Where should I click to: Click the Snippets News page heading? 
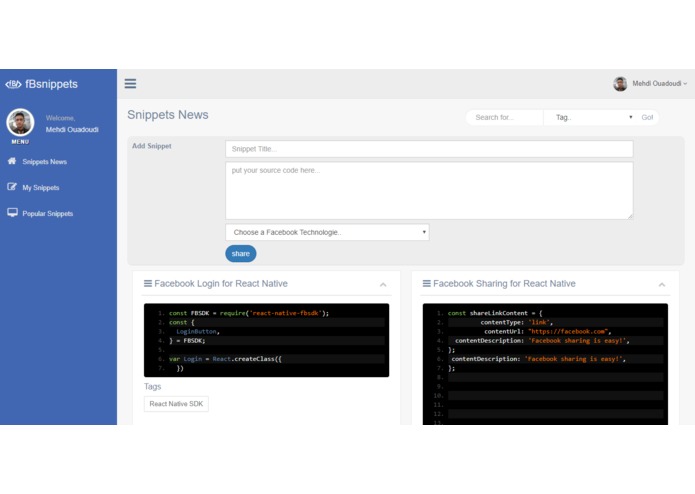(168, 115)
